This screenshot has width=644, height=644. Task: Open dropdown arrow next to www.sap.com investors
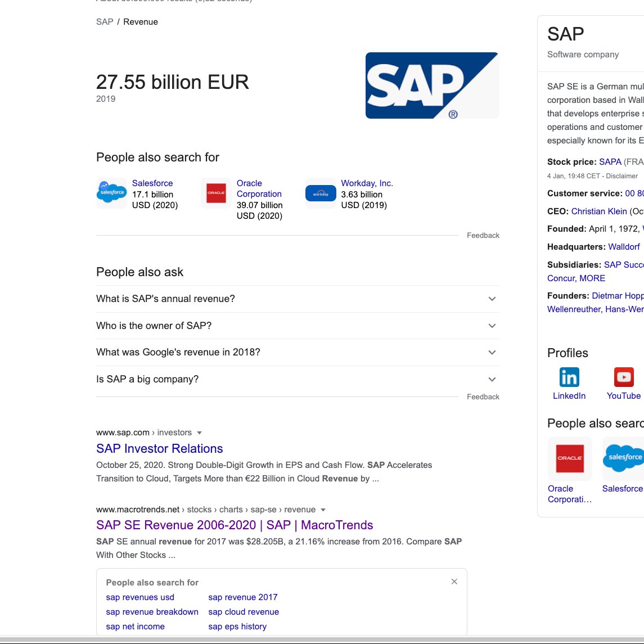(199, 433)
